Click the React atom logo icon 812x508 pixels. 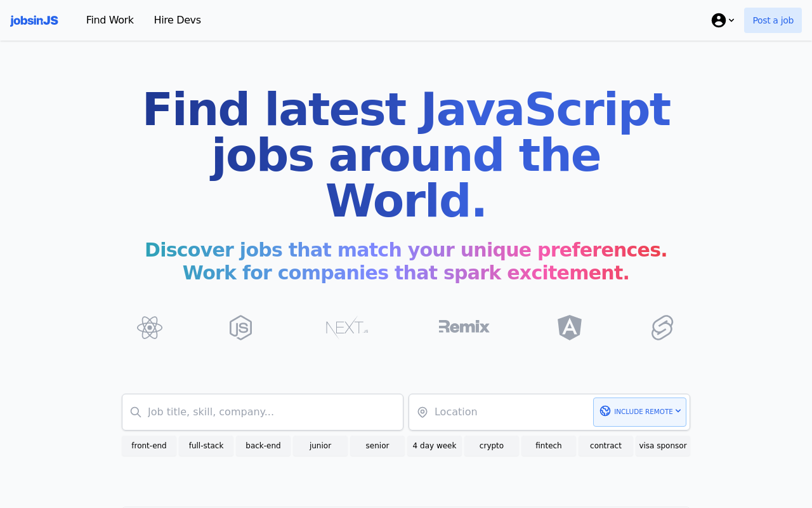click(x=150, y=328)
